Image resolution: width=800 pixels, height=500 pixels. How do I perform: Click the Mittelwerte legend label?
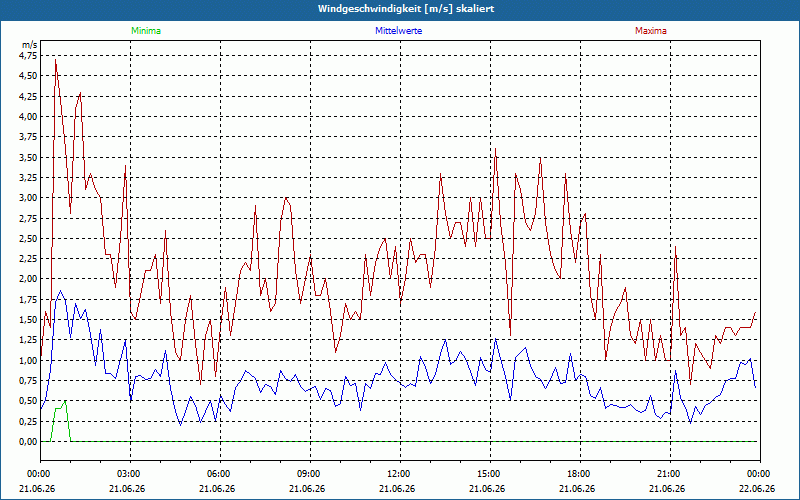[398, 31]
